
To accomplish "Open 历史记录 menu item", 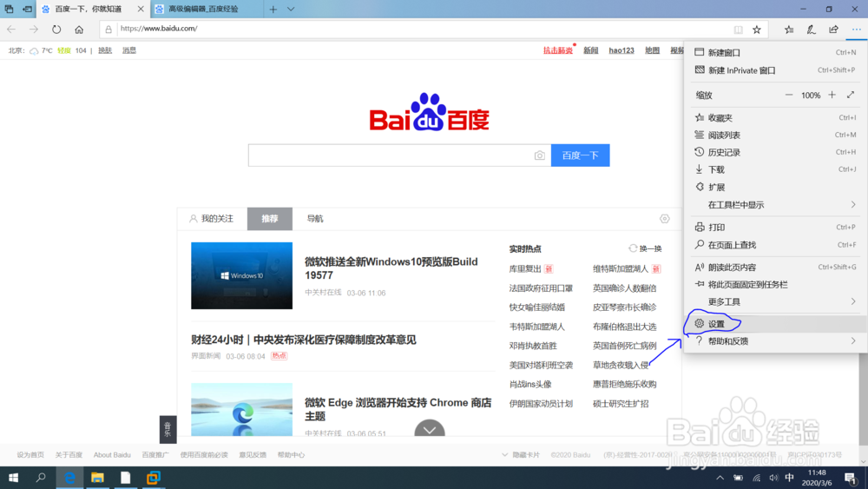I will coord(775,152).
